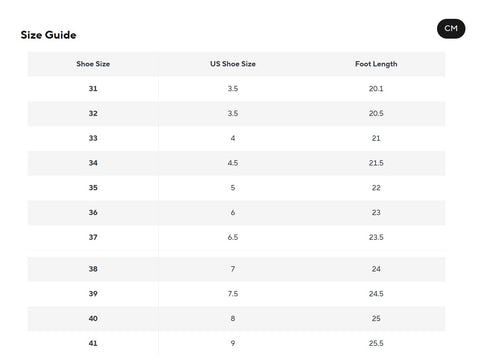480x364 pixels.
Task: Click the Size Guide heading
Action: (x=48, y=35)
